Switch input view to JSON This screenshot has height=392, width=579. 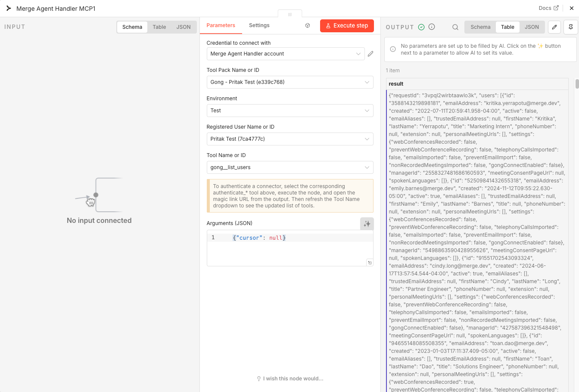pos(184,27)
